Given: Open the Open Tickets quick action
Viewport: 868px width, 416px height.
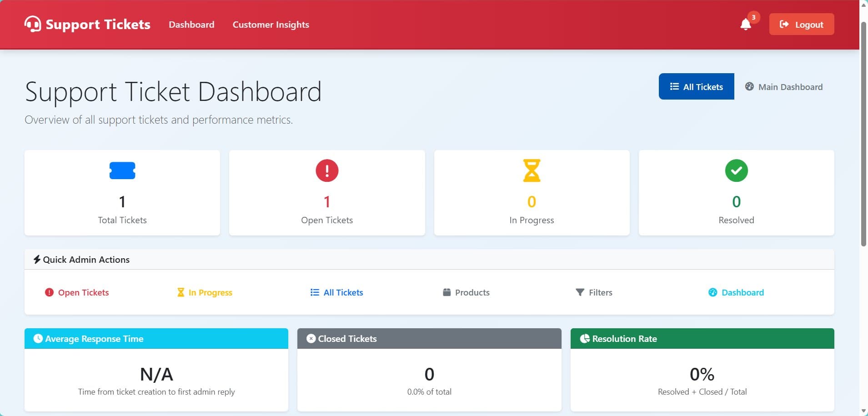Looking at the screenshot, I should point(77,292).
